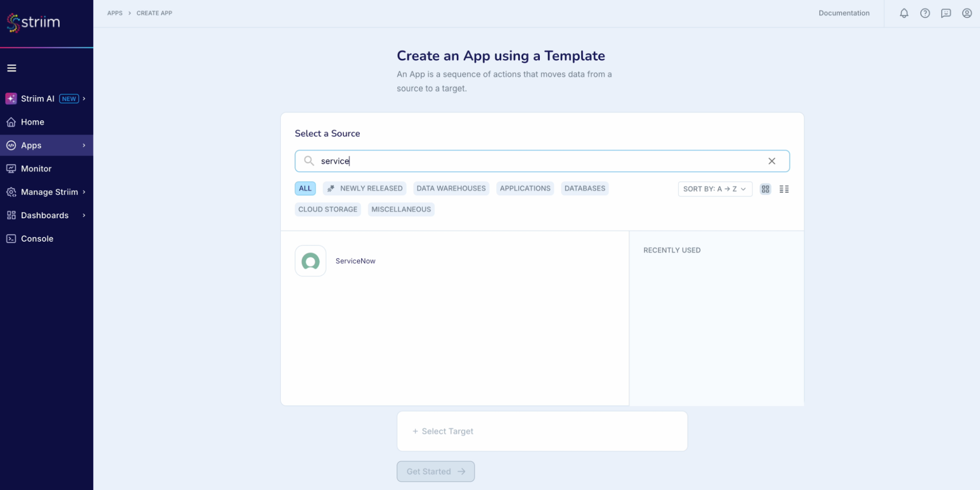
Task: Click the CREATE APP breadcrumb
Action: 154,13
